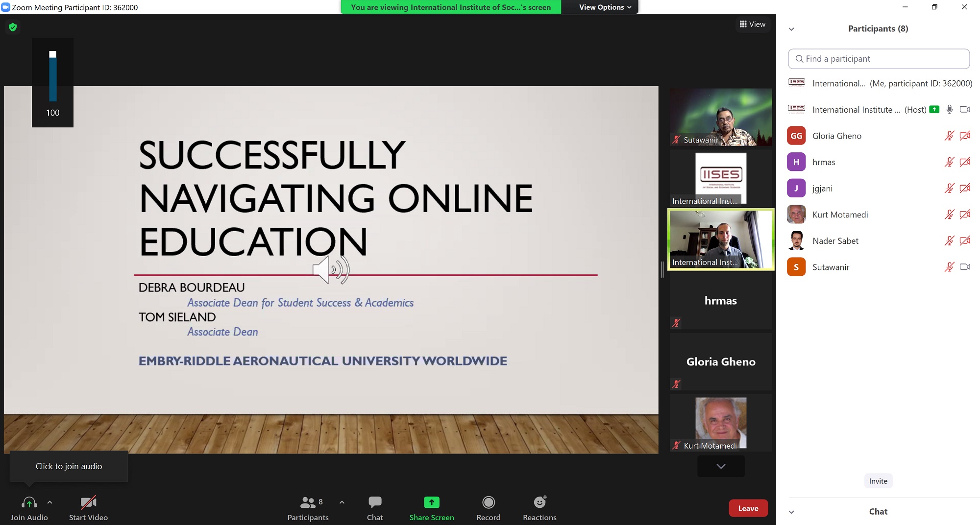Click the Participants (8) panel title
980x525 pixels.
(878, 29)
